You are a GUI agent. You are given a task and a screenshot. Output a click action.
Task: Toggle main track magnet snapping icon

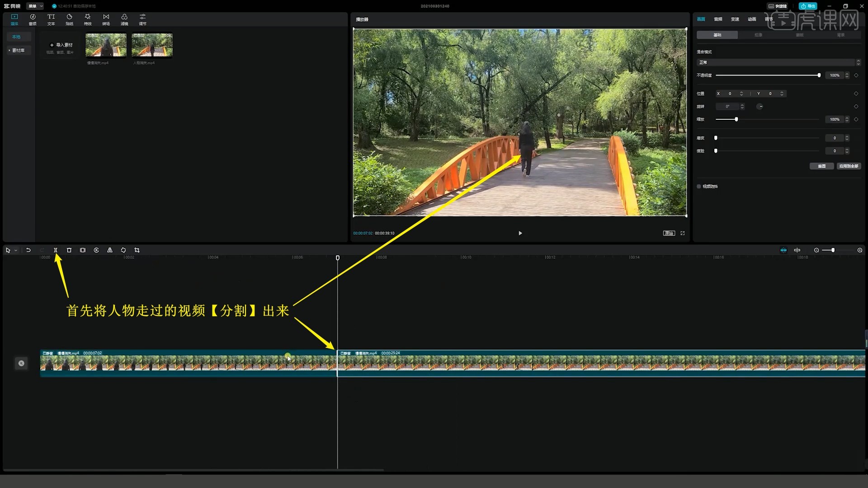coord(783,250)
